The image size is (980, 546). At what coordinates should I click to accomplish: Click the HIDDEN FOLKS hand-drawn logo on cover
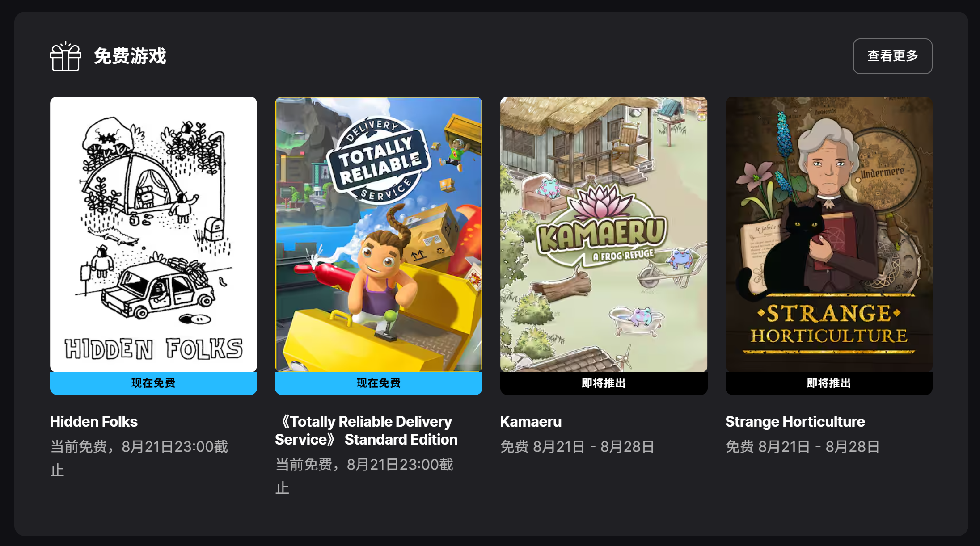pos(153,349)
